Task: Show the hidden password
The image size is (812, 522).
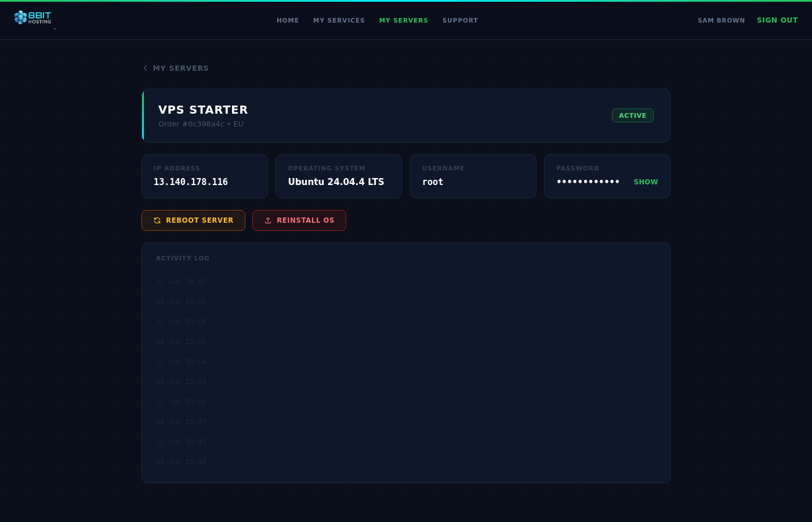Action: click(646, 182)
